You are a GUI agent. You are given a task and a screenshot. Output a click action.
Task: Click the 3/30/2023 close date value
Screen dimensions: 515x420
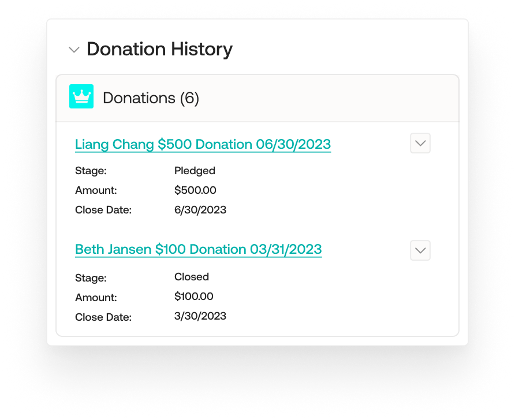(200, 316)
